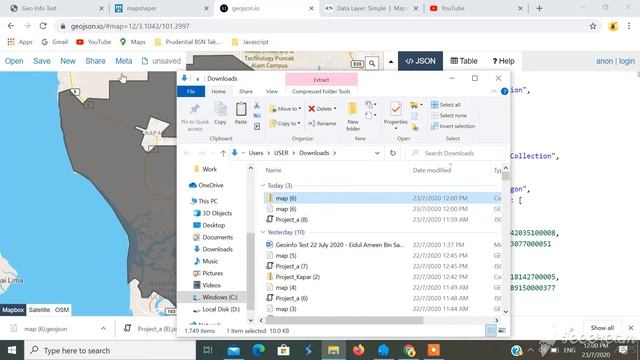This screenshot has width=640, height=360.
Task: Bookmark this page star icon
Action: pos(593,26)
